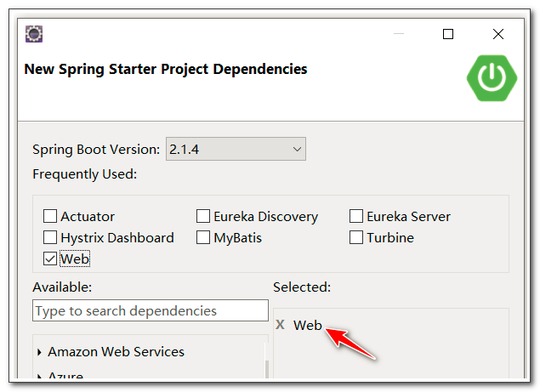Select the Hystrix Dashboard checkbox
Image resolution: width=540 pixels, height=392 pixels.
pos(50,237)
